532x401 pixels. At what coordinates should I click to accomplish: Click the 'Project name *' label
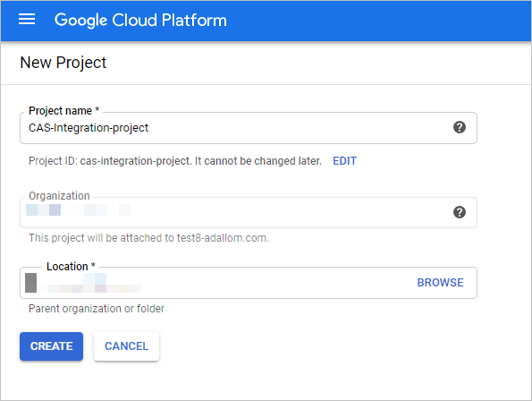(63, 111)
